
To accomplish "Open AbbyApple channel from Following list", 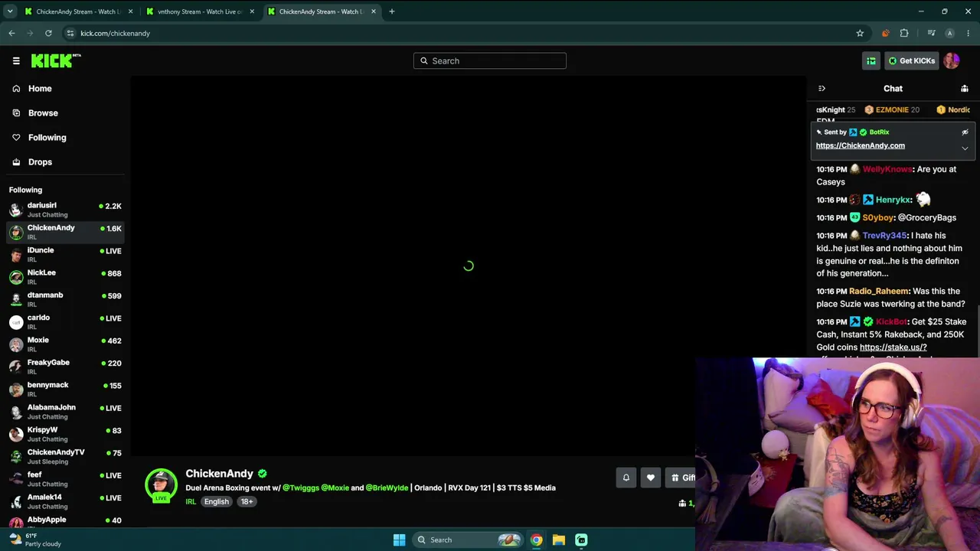I will pyautogui.click(x=65, y=522).
